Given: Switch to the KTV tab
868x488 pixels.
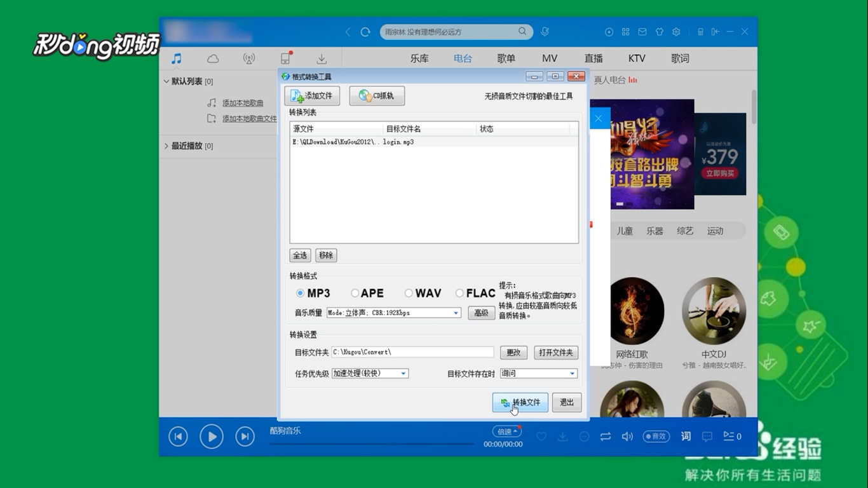Looking at the screenshot, I should coord(637,58).
